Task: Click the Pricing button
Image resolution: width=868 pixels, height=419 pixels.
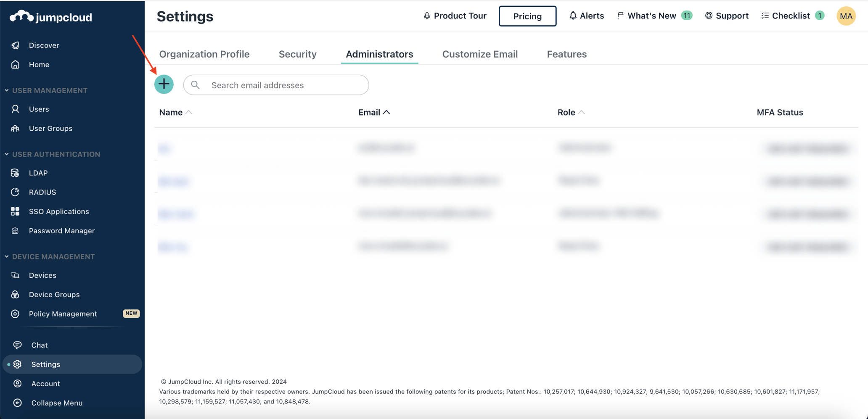Action: point(527,16)
